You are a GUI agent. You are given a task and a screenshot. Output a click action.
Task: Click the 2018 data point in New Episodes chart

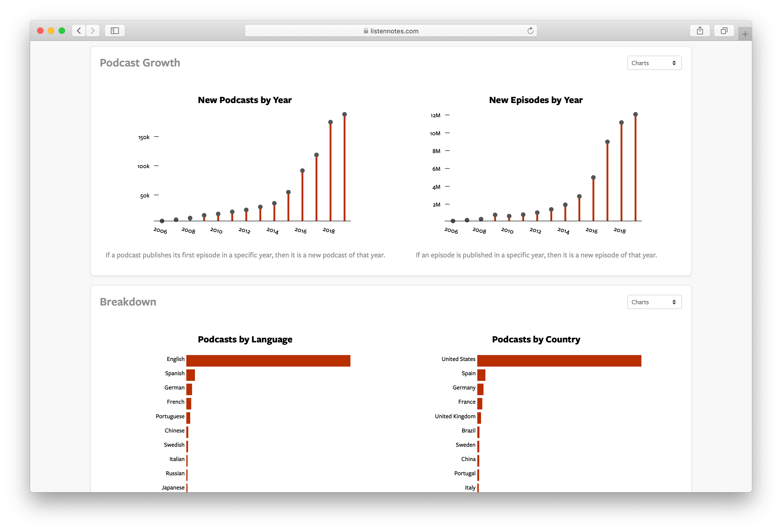point(621,122)
